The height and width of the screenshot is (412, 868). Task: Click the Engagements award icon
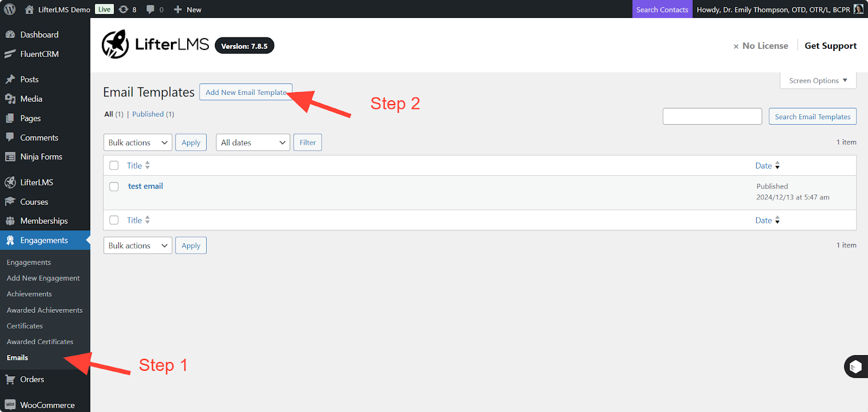point(10,240)
